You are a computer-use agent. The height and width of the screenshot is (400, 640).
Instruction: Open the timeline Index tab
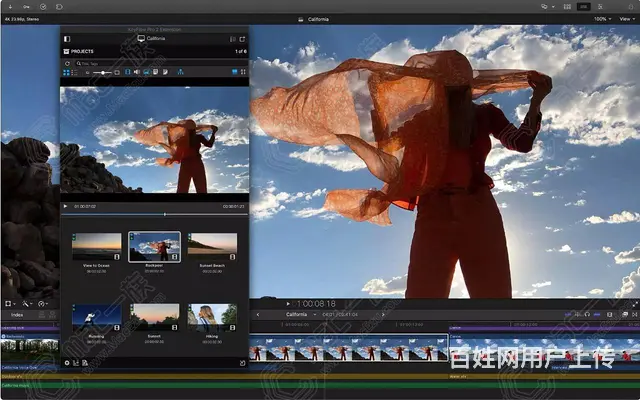[17, 314]
